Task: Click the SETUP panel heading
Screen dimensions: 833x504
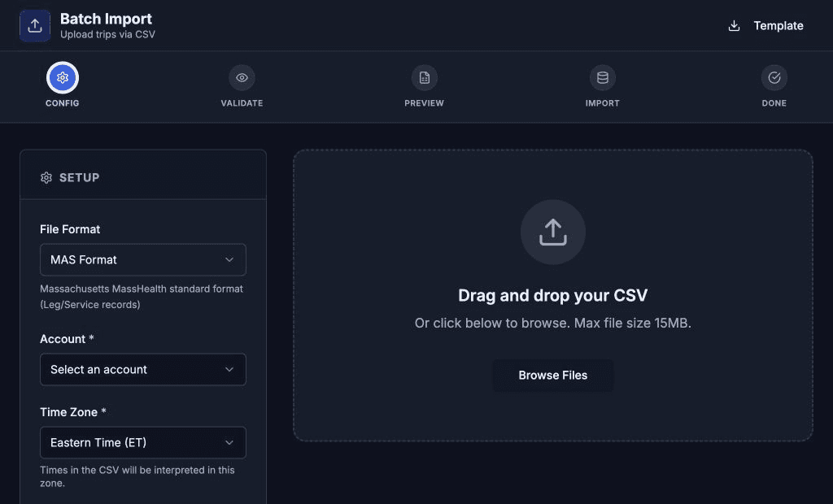Action: point(79,177)
